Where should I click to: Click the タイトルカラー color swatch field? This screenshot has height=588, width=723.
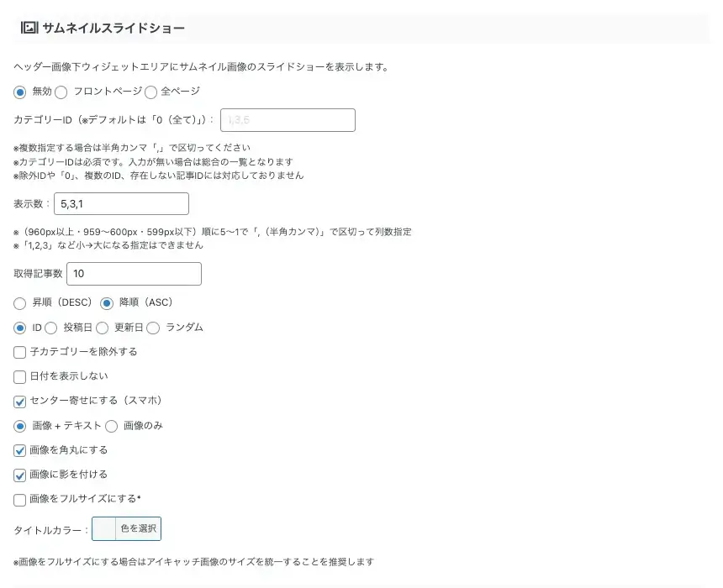[x=105, y=528]
